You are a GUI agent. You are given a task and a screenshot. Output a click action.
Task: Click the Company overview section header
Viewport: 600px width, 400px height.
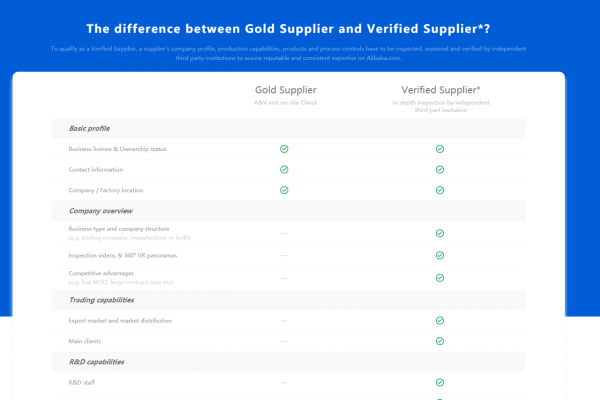click(x=101, y=211)
